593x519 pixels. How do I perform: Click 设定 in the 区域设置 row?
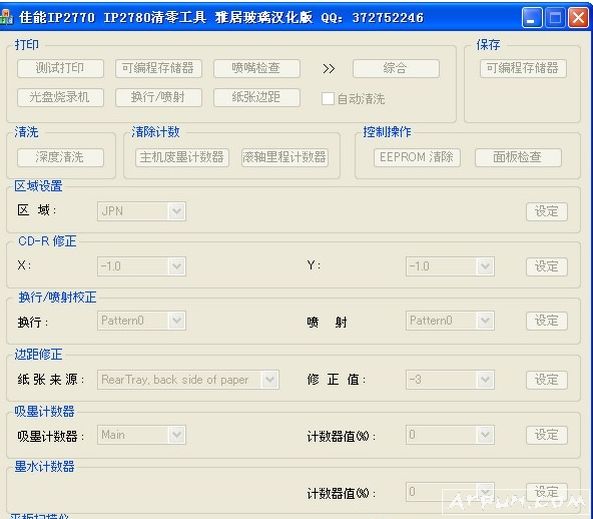[546, 211]
